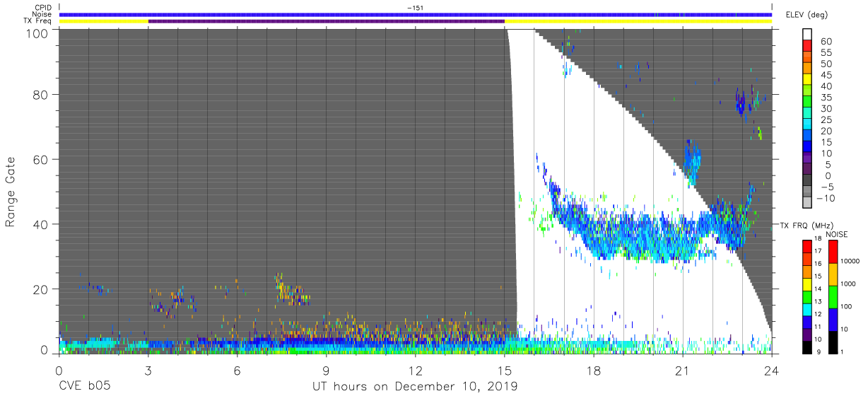Select the red top NOISE color band

point(833,252)
